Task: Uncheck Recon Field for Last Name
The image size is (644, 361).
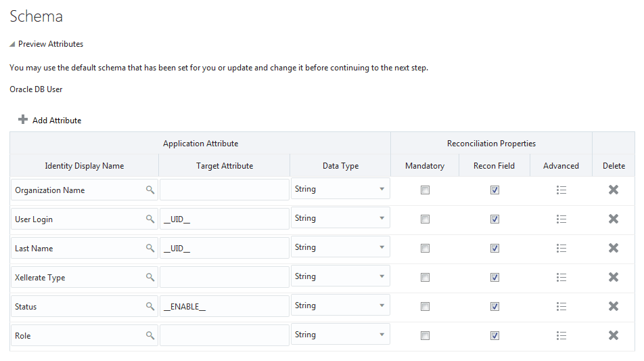Action: tap(495, 249)
